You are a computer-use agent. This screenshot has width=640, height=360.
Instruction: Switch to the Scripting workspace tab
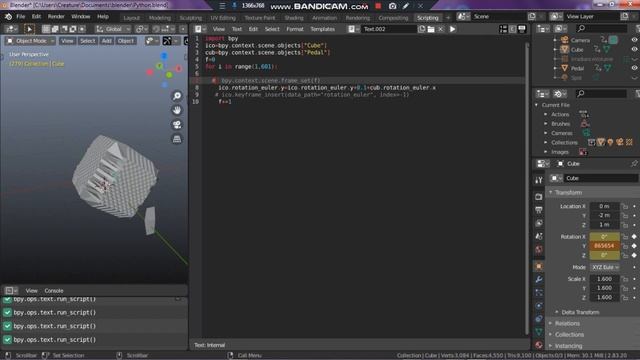pos(427,18)
